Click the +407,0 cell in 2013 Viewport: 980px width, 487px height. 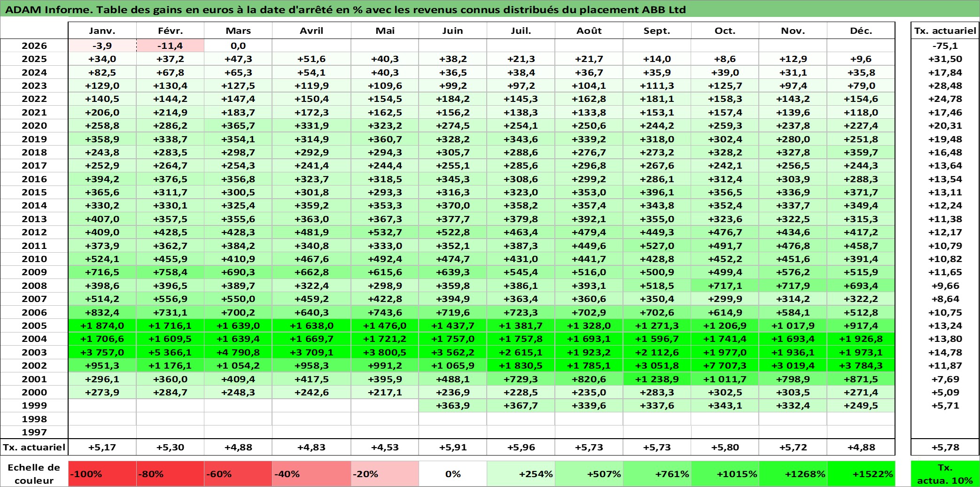102,219
